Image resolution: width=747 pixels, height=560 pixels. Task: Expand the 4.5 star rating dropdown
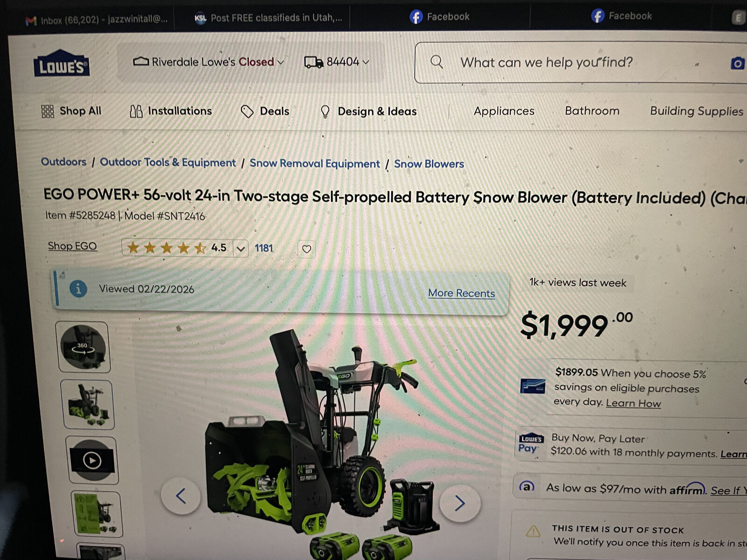point(240,248)
